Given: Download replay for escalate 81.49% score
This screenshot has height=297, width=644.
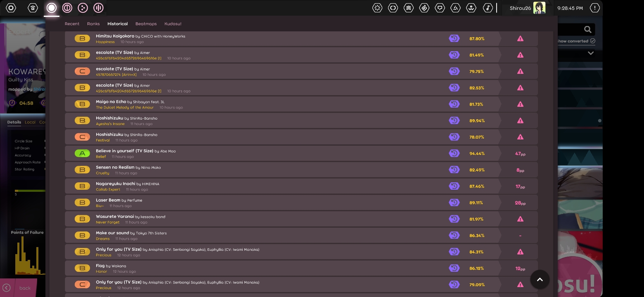Looking at the screenshot, I should pos(454,55).
